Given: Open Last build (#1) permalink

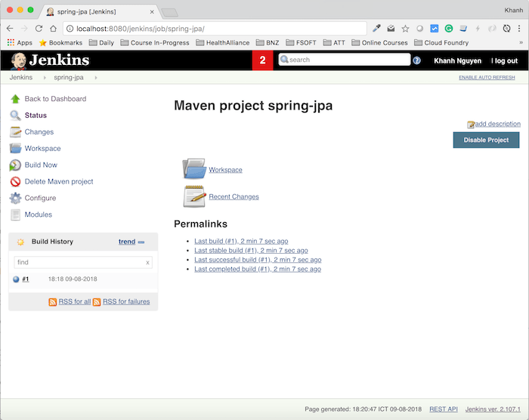Looking at the screenshot, I should [241, 241].
